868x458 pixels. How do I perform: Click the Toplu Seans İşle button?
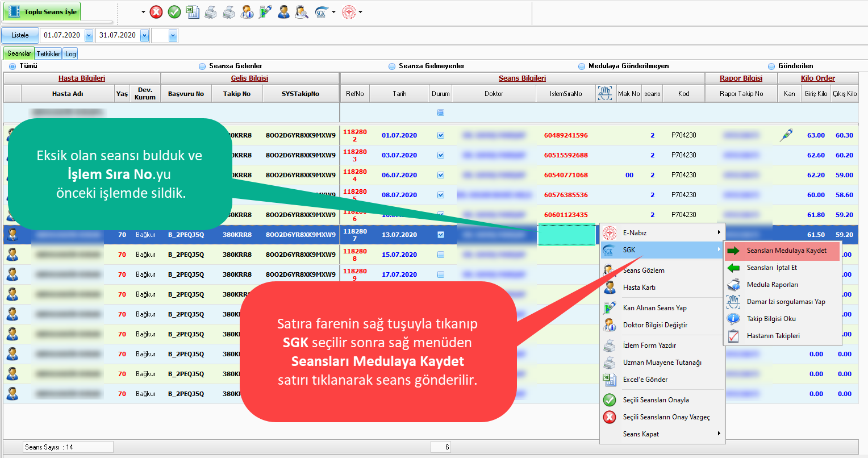click(43, 12)
